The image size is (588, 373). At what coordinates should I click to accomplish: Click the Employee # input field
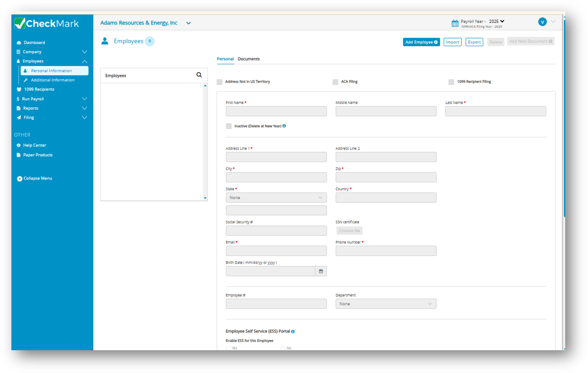(x=276, y=304)
